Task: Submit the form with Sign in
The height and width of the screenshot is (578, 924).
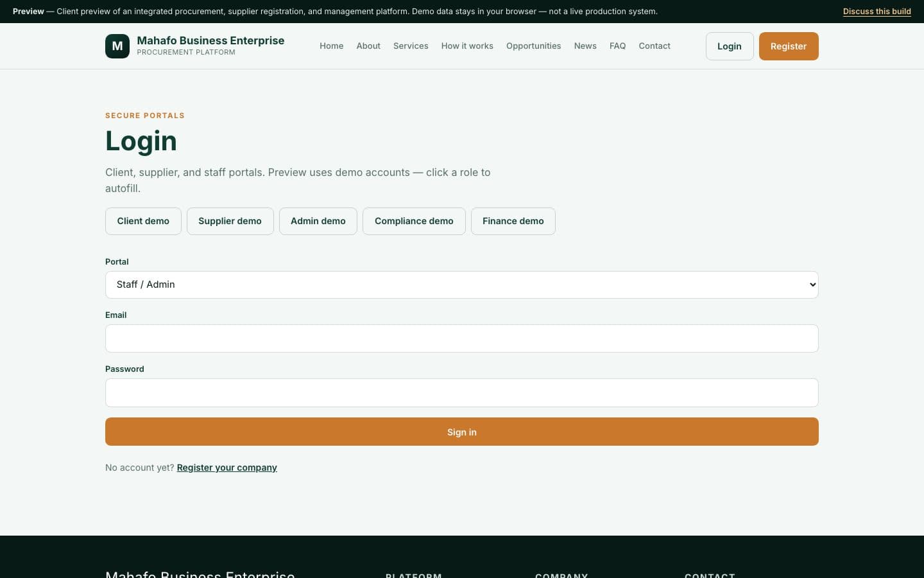Action: click(x=462, y=432)
